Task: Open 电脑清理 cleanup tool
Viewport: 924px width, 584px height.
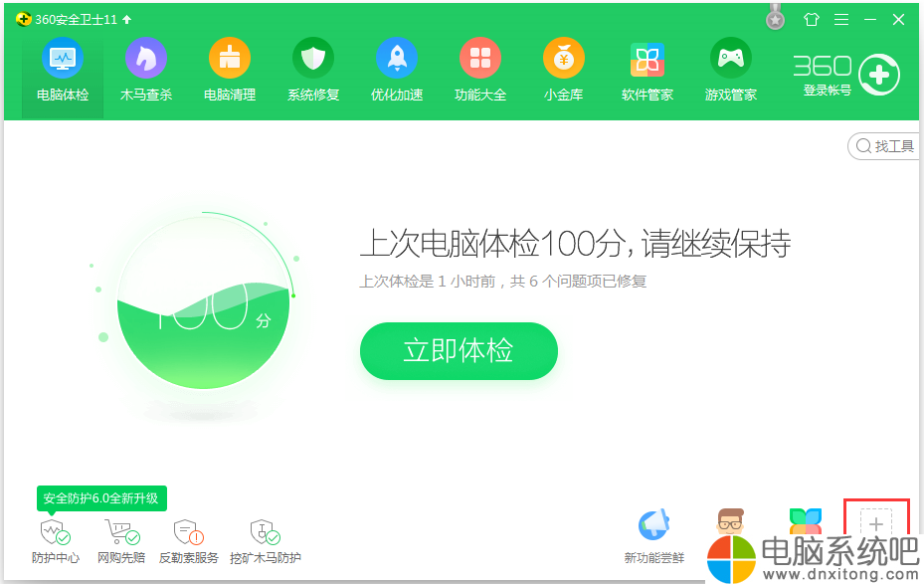Action: point(230,71)
